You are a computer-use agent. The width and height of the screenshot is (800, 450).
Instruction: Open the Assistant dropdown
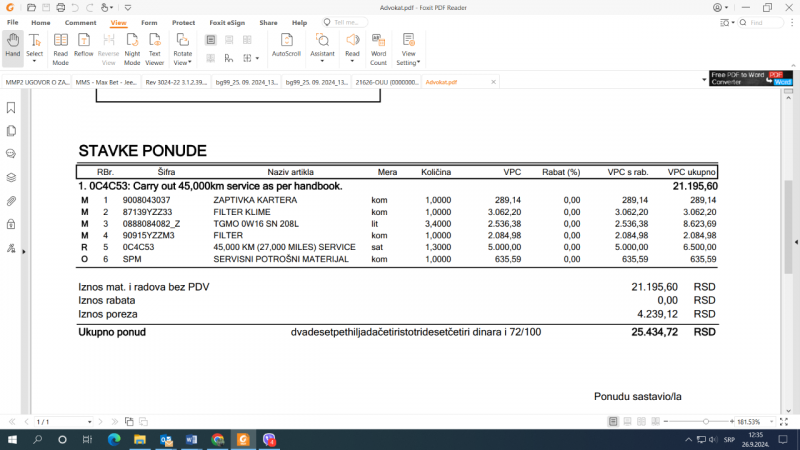coord(322,47)
